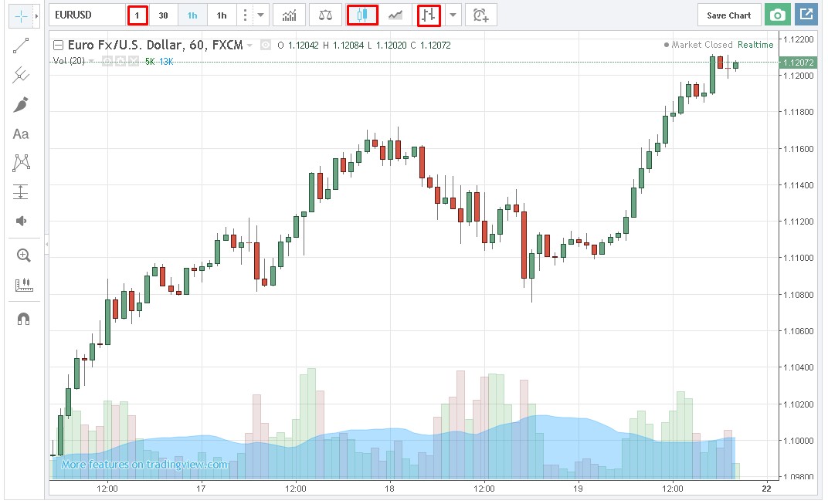Create alert with alarm clock icon
Screen dimensions: 828x504
tap(480, 15)
